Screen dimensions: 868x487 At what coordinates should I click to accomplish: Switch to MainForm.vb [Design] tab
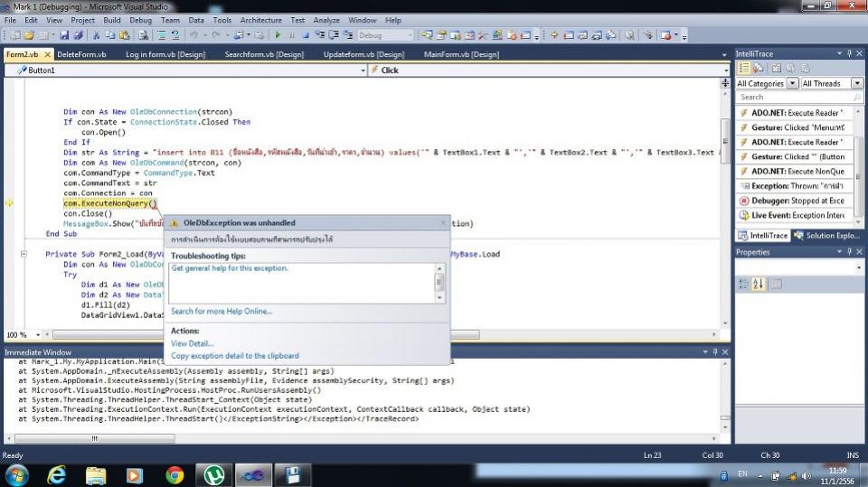(461, 54)
